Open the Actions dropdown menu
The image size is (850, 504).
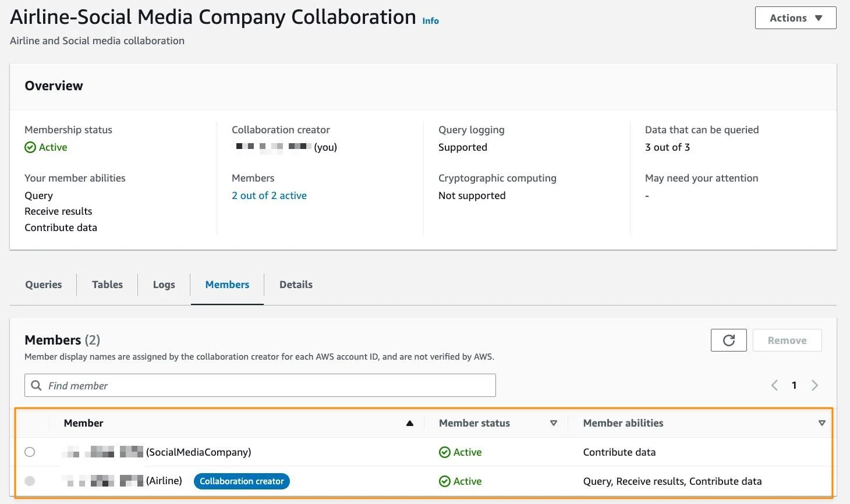pos(795,18)
